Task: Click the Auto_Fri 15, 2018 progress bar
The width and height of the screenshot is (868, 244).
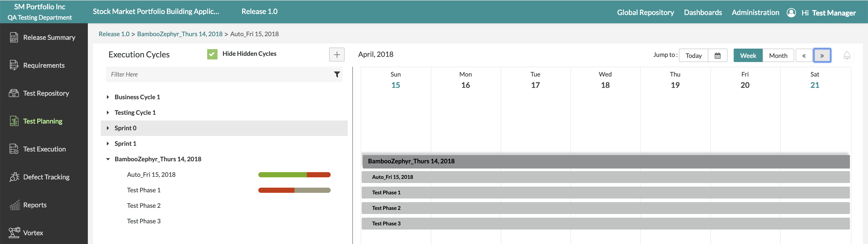Action: point(294,174)
